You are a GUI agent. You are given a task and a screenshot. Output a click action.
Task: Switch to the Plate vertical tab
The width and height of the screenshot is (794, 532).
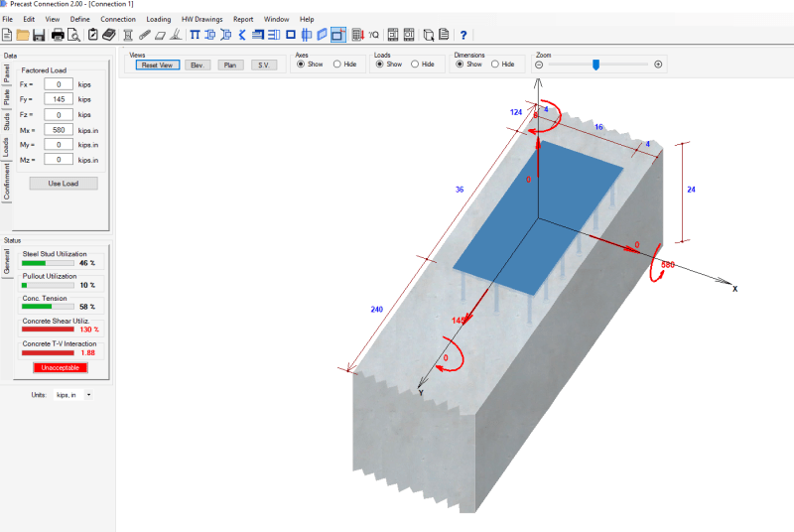tap(7, 97)
